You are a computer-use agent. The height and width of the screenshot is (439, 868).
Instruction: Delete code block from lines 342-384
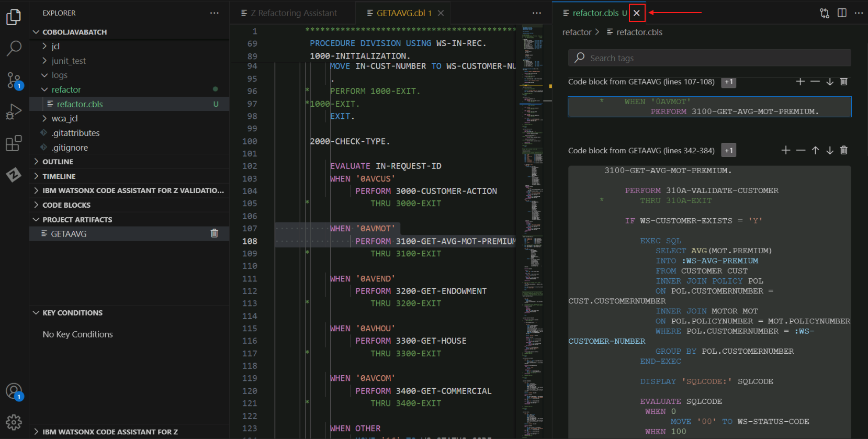[x=843, y=150]
